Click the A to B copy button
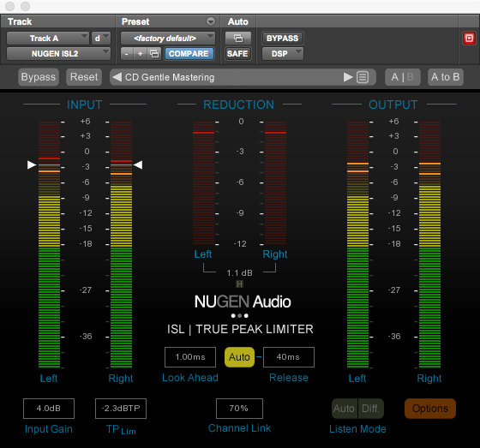The width and height of the screenshot is (480, 448). [x=446, y=77]
